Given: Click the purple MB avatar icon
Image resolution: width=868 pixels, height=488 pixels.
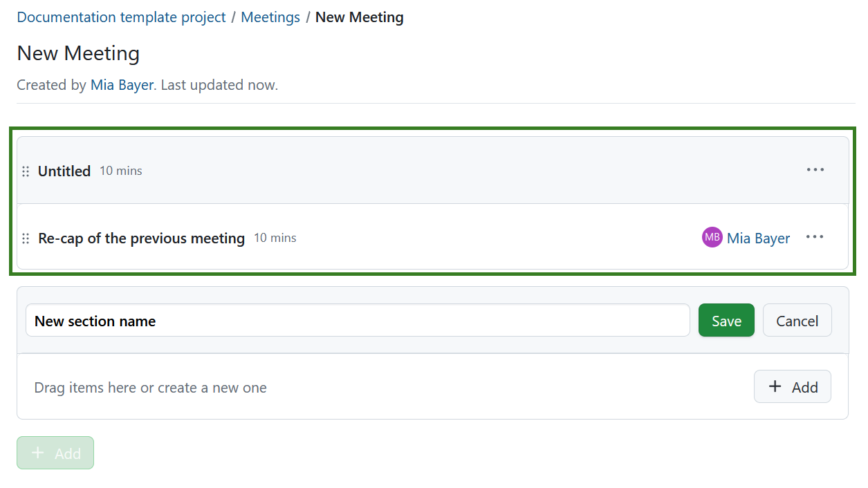Looking at the screenshot, I should click(x=712, y=237).
